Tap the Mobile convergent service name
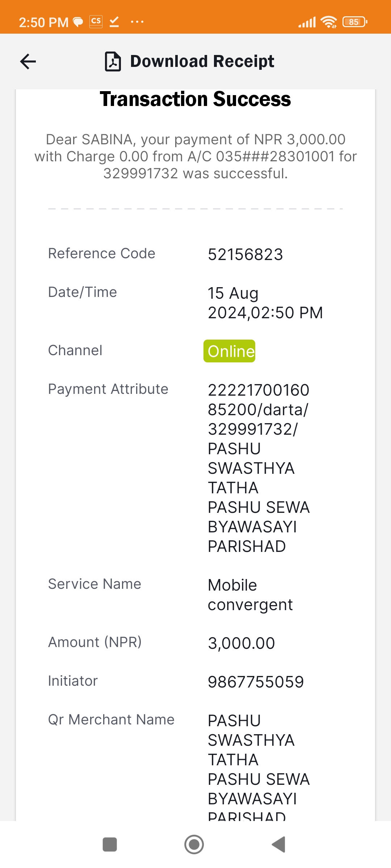 [x=250, y=595]
